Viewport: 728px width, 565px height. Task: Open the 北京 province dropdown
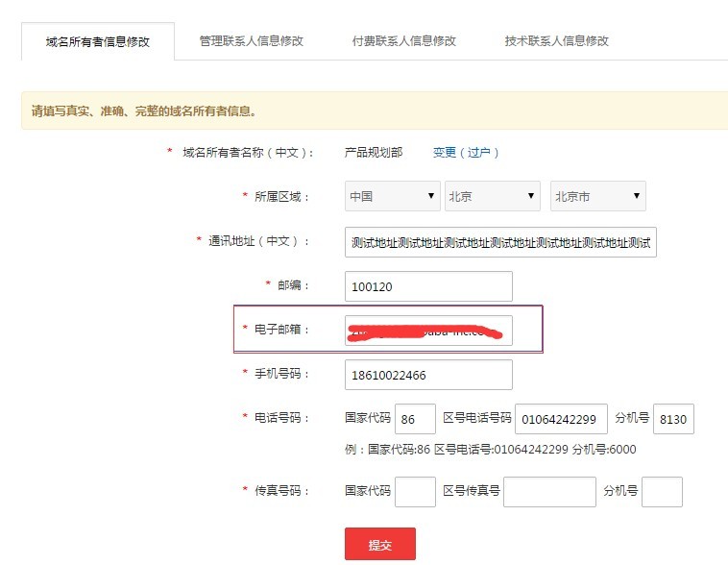coord(492,196)
